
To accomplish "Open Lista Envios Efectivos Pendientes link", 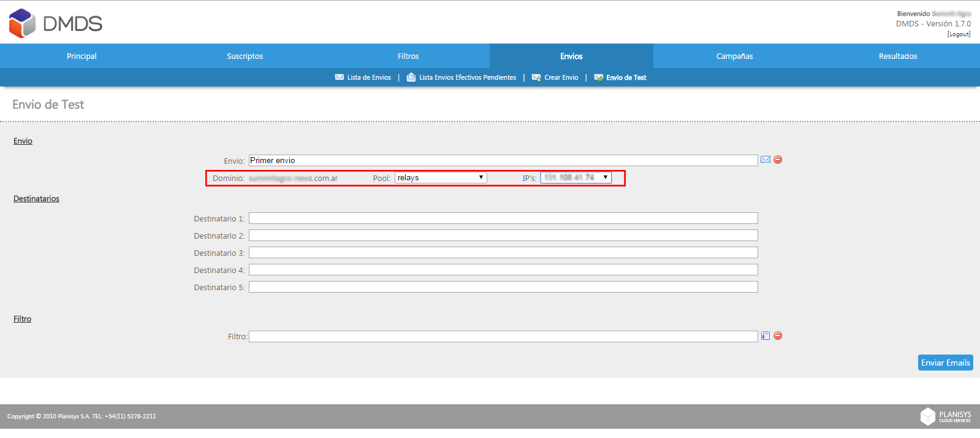I will coord(468,77).
